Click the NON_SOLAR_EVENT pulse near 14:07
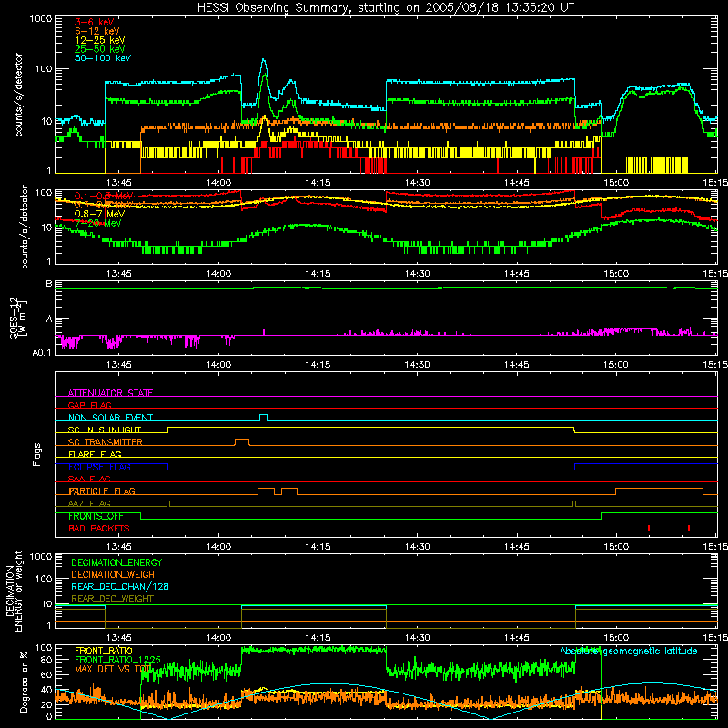This screenshot has width=728, height=728. point(263,417)
